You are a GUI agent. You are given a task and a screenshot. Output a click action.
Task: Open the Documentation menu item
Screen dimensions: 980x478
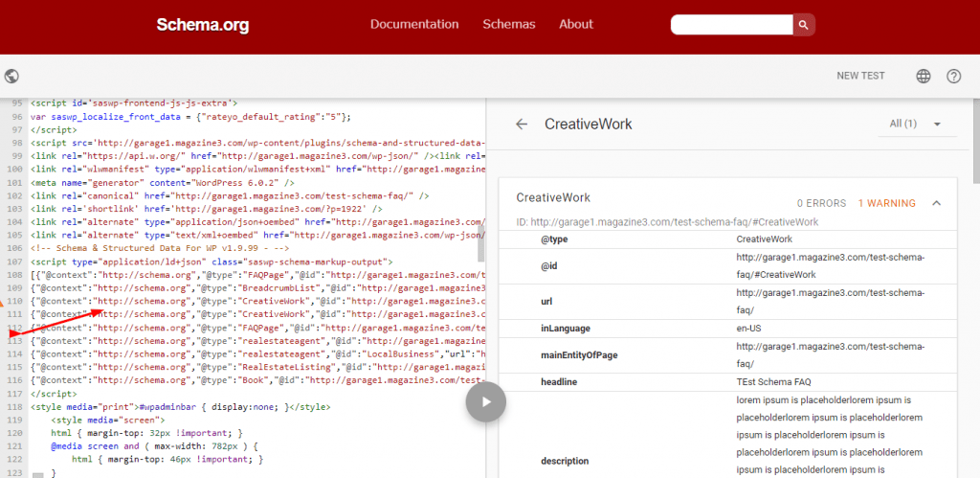414,24
